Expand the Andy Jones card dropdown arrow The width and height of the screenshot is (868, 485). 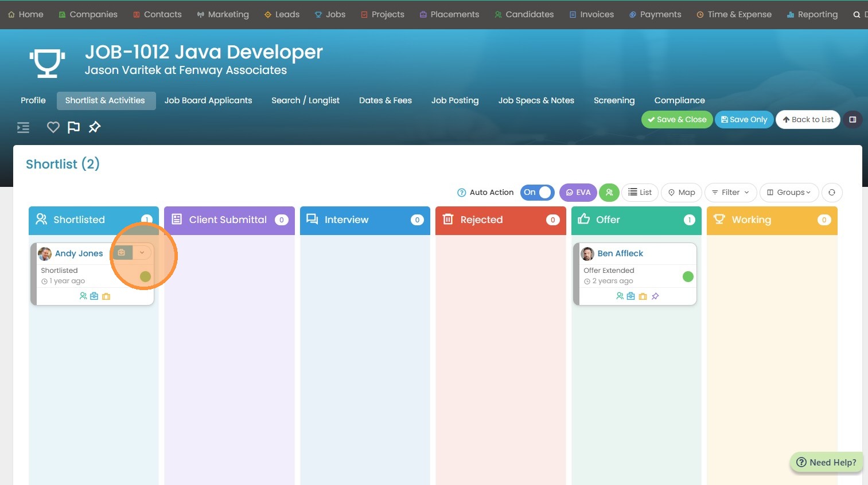(x=142, y=253)
